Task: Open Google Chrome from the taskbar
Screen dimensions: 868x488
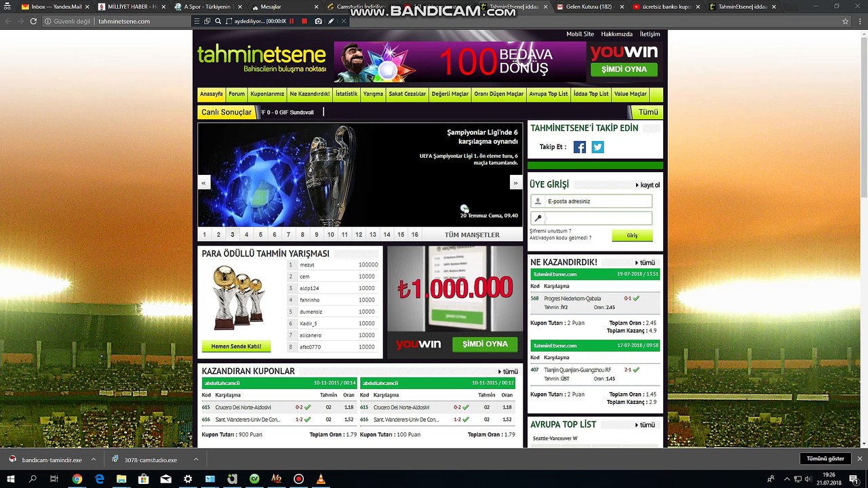Action: tap(77, 479)
